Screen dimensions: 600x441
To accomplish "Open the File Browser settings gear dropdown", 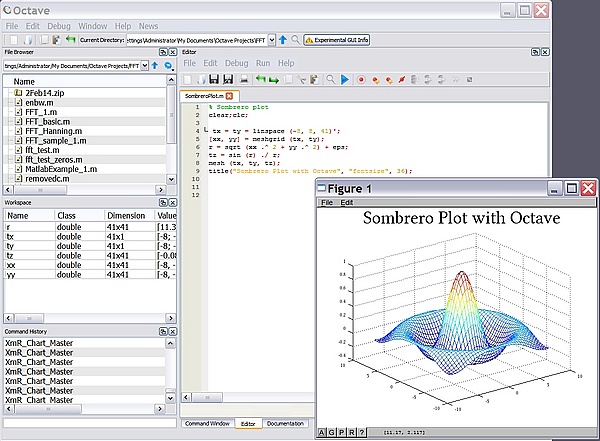I will pyautogui.click(x=169, y=65).
